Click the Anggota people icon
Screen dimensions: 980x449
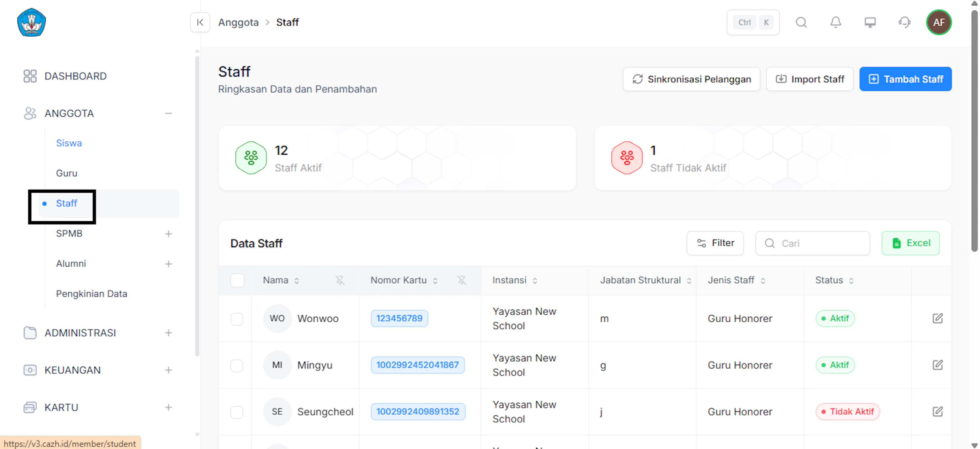point(30,113)
